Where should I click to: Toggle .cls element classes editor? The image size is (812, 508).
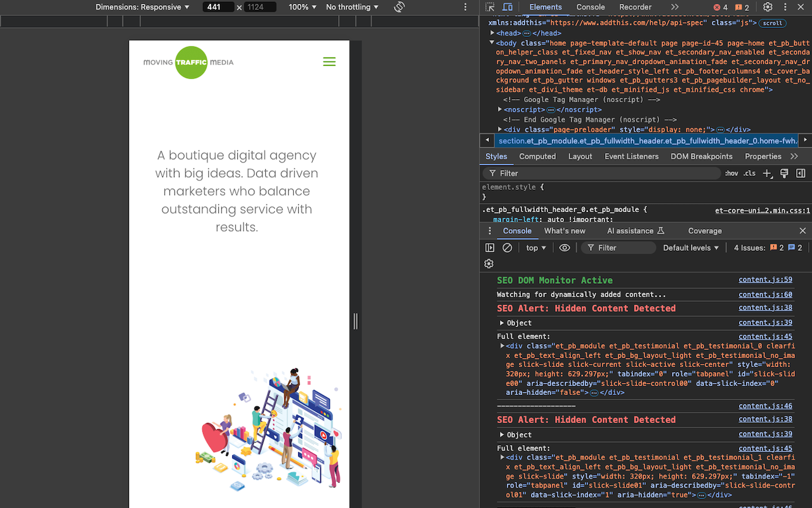click(x=749, y=173)
